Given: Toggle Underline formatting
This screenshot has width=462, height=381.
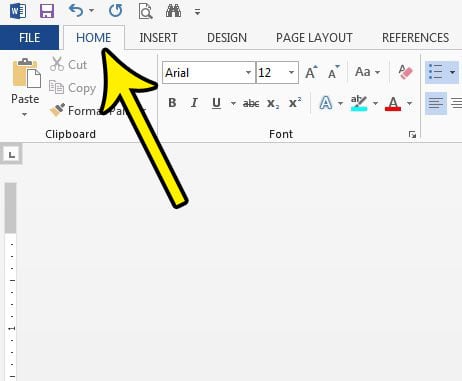Looking at the screenshot, I should [x=216, y=103].
